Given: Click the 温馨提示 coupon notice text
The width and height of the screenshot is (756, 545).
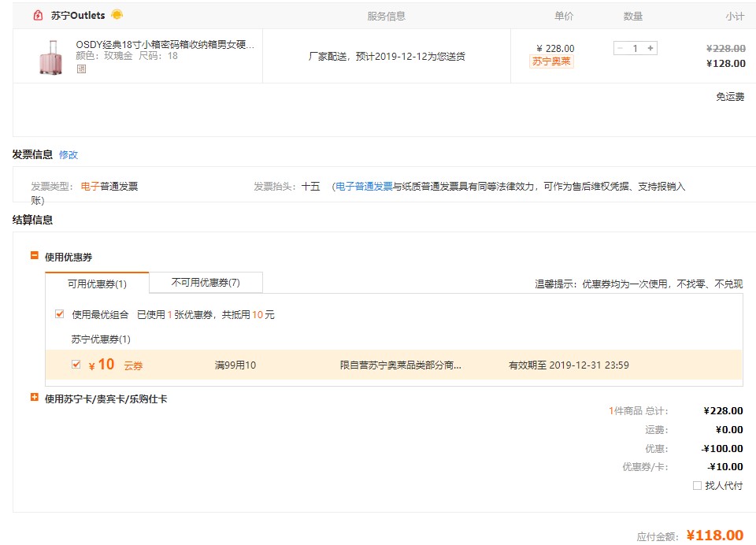Looking at the screenshot, I should (x=639, y=284).
